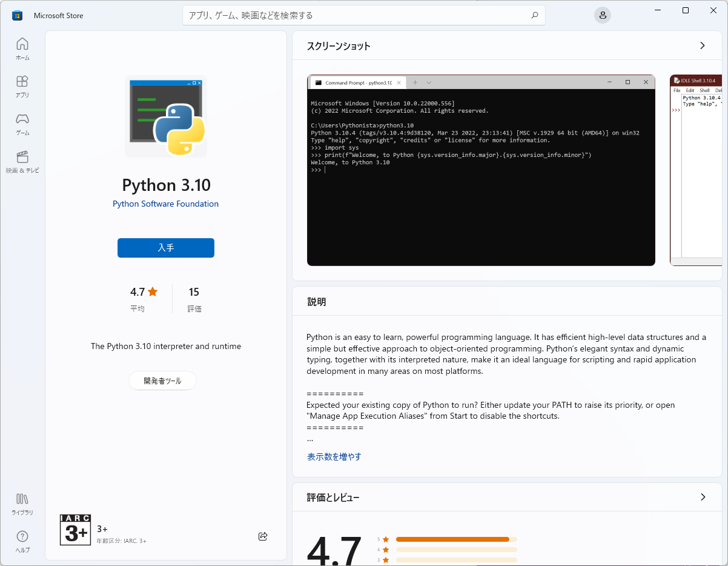This screenshot has width=728, height=566.
Task: Click the Microsoft Store logo icon
Action: coord(17,15)
